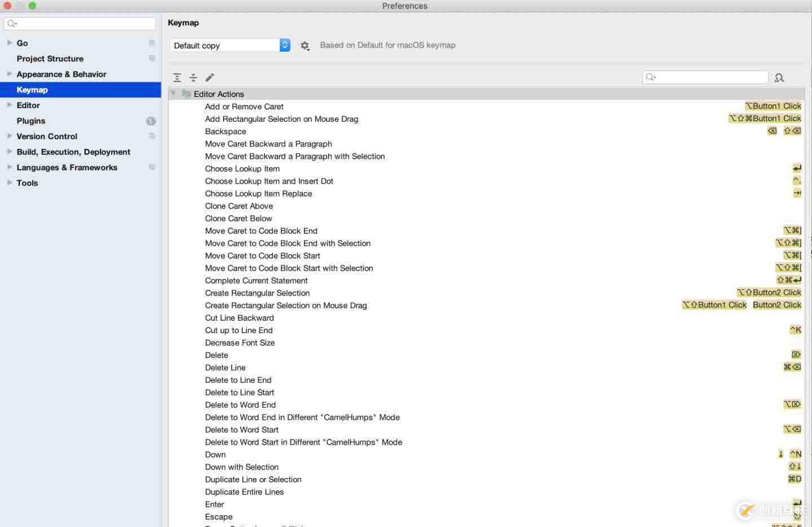The height and width of the screenshot is (527, 812).
Task: Select Move Caret Backward a Paragraph
Action: [x=268, y=144]
